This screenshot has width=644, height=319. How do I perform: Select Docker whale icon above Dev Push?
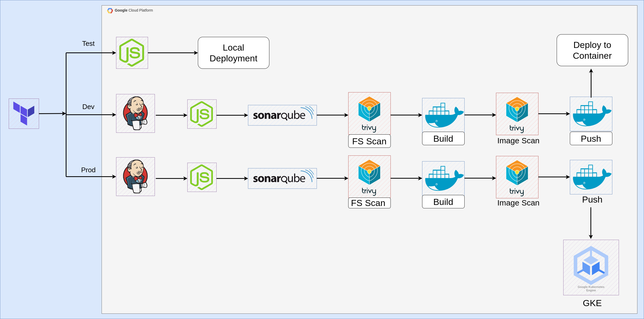pyautogui.click(x=591, y=114)
